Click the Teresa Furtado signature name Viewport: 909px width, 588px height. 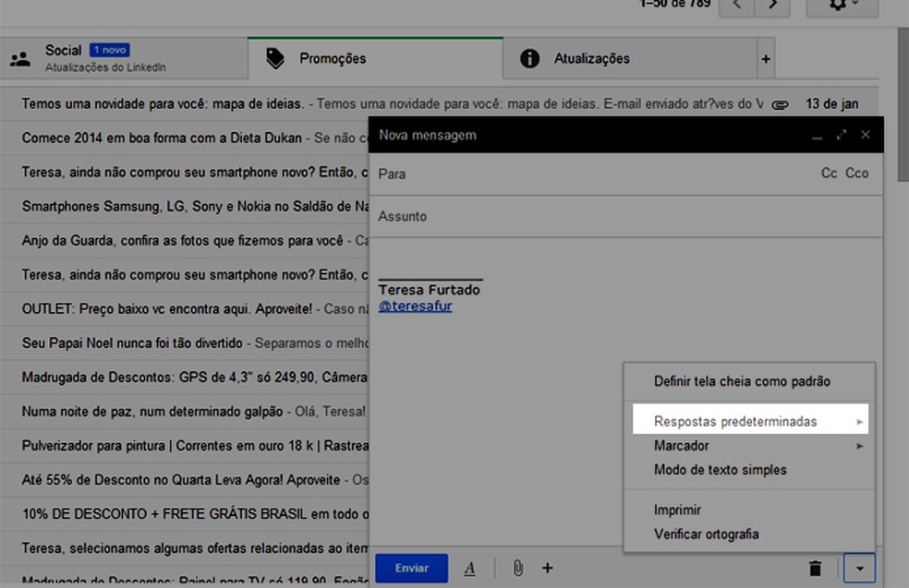(429, 290)
